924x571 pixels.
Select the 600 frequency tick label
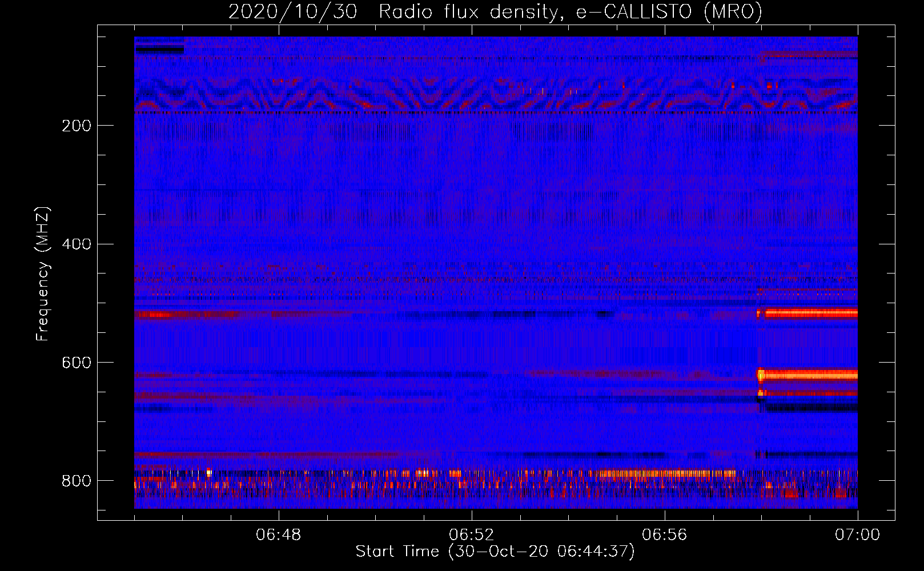click(76, 363)
